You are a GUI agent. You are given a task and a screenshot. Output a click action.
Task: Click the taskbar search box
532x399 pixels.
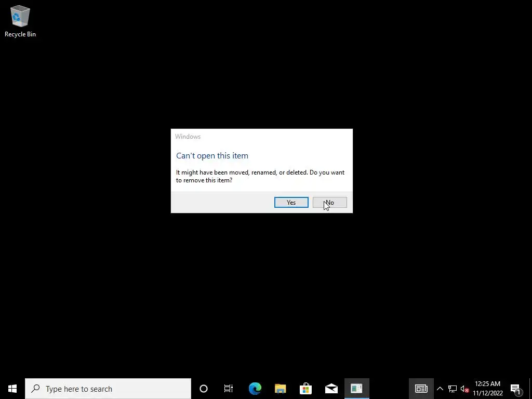pos(108,389)
